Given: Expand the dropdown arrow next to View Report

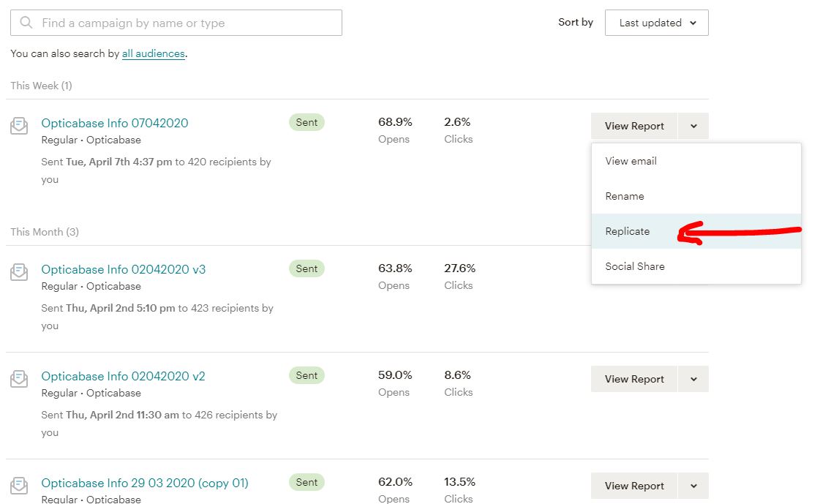Looking at the screenshot, I should pyautogui.click(x=693, y=126).
